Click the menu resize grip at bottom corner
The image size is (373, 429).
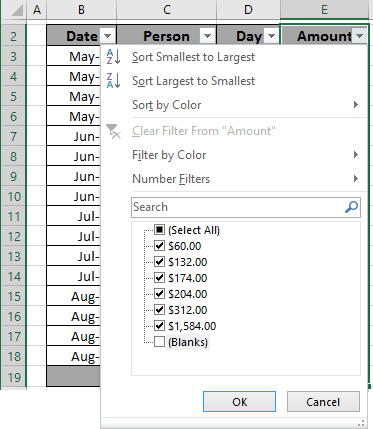(x=361, y=423)
